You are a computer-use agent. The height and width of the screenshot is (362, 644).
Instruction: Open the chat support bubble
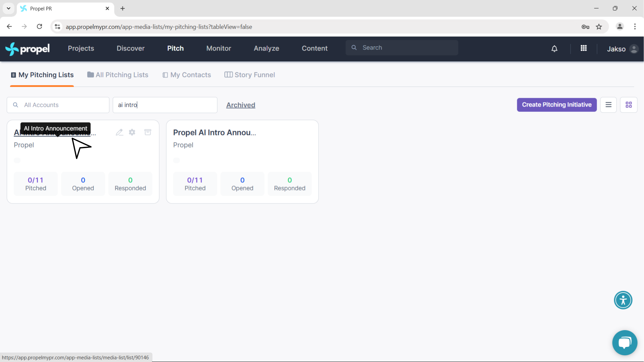625,343
